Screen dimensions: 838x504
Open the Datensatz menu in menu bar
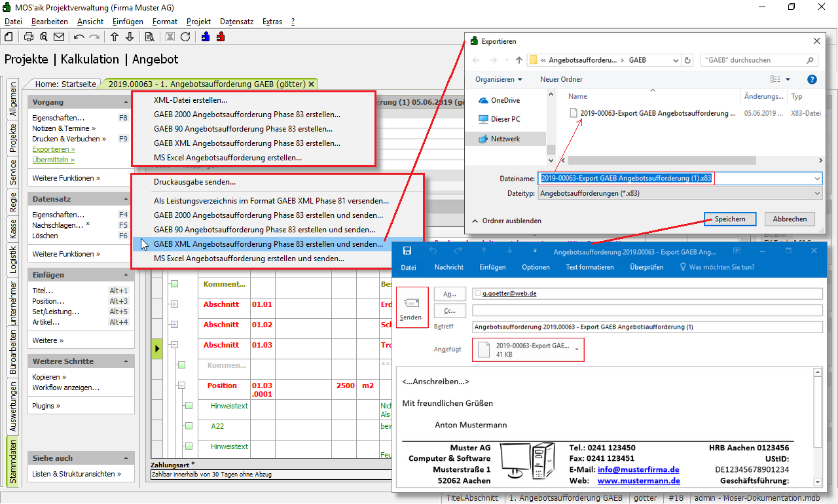(x=236, y=22)
